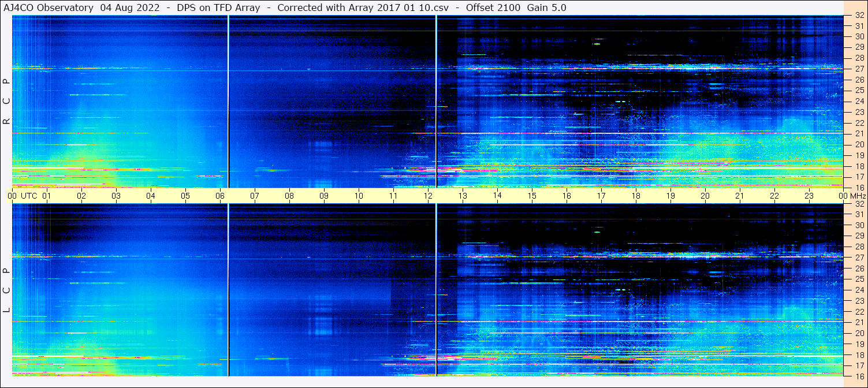Screen dimensions: 868x388
Task: Select the 21 MHz tick of RCP panel
Action: (859, 133)
